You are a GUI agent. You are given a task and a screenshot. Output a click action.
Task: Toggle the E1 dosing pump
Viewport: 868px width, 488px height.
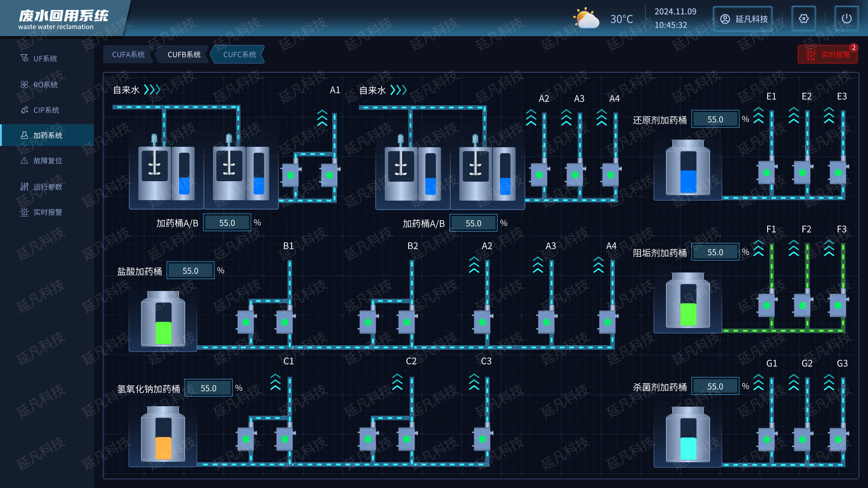767,173
